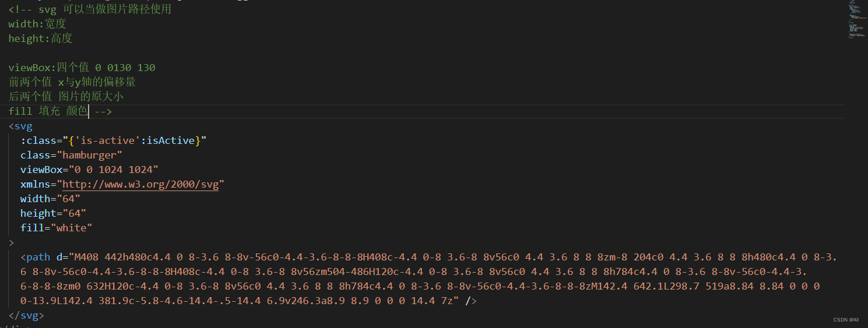Click the comment end marker --> after 颜色

(103, 111)
